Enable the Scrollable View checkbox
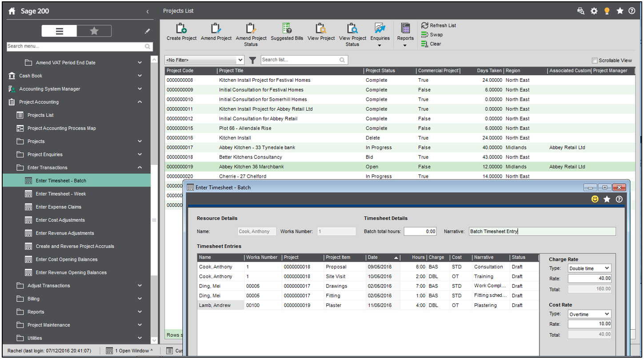Image resolution: width=644 pixels, height=359 pixels. (x=595, y=61)
